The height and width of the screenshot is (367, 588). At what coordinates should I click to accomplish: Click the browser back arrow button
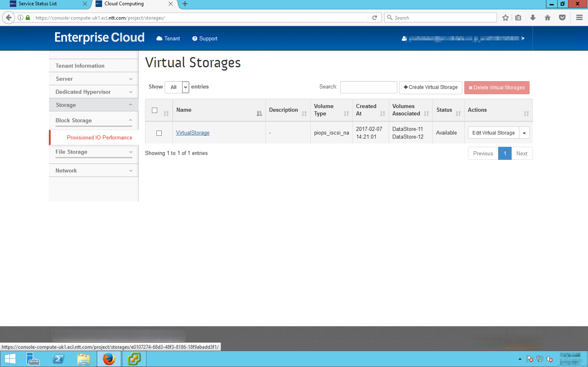point(9,18)
